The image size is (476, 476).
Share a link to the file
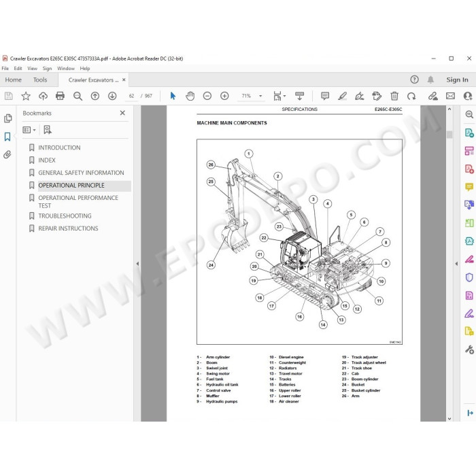(433, 97)
